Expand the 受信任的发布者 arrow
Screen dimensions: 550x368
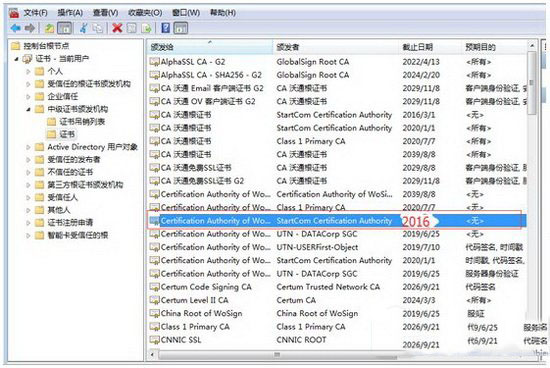pos(28,160)
